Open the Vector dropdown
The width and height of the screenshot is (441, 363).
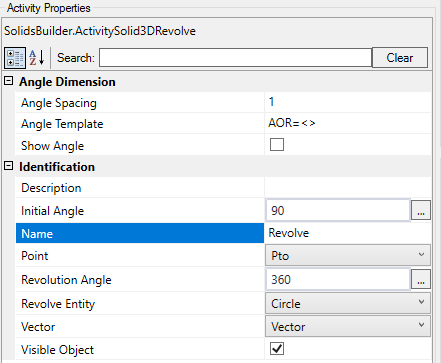[x=348, y=326]
